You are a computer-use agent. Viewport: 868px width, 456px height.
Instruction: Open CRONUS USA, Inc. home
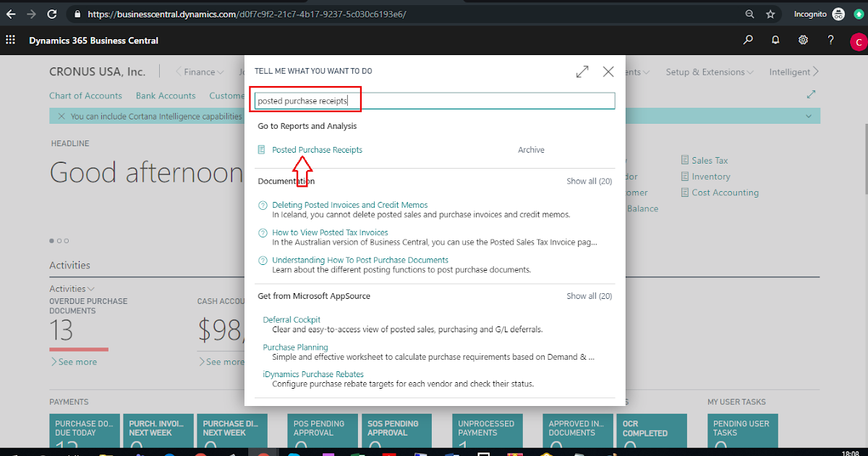pyautogui.click(x=97, y=72)
